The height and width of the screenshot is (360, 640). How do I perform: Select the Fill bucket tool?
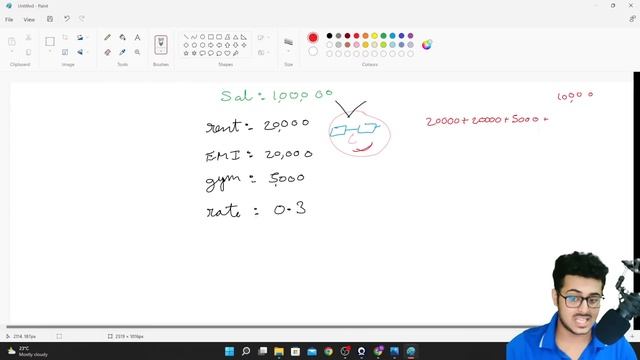(122, 38)
